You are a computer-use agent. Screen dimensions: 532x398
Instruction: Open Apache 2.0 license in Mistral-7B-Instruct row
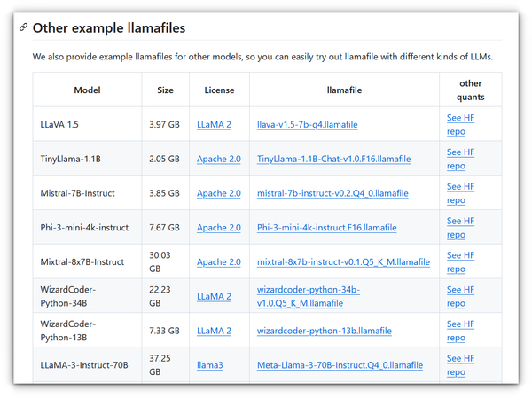tap(218, 193)
